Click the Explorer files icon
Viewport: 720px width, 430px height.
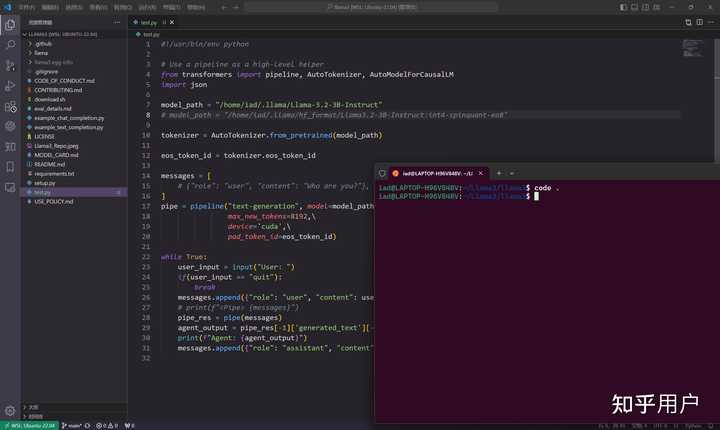[x=10, y=25]
